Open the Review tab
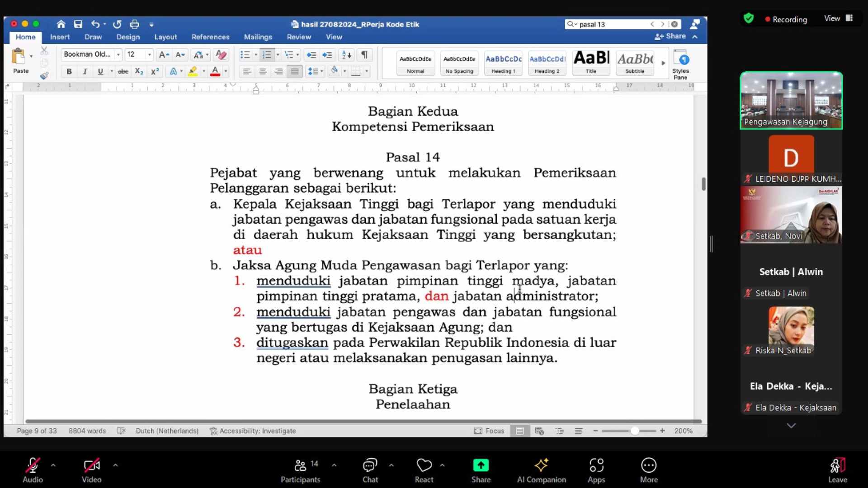Image resolution: width=868 pixels, height=488 pixels. tap(299, 37)
